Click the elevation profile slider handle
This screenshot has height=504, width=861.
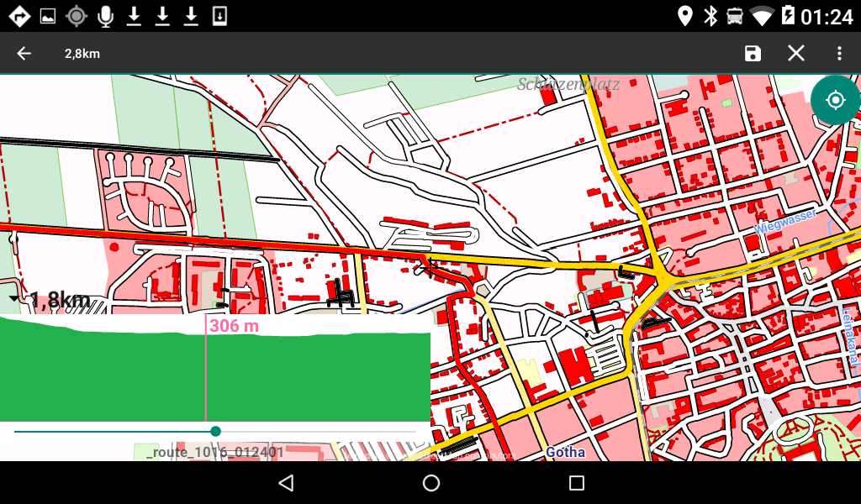click(215, 431)
